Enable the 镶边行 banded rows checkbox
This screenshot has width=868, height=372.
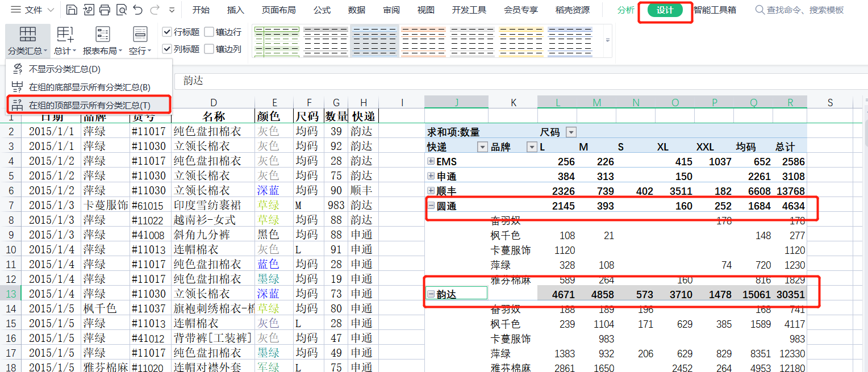click(x=209, y=32)
